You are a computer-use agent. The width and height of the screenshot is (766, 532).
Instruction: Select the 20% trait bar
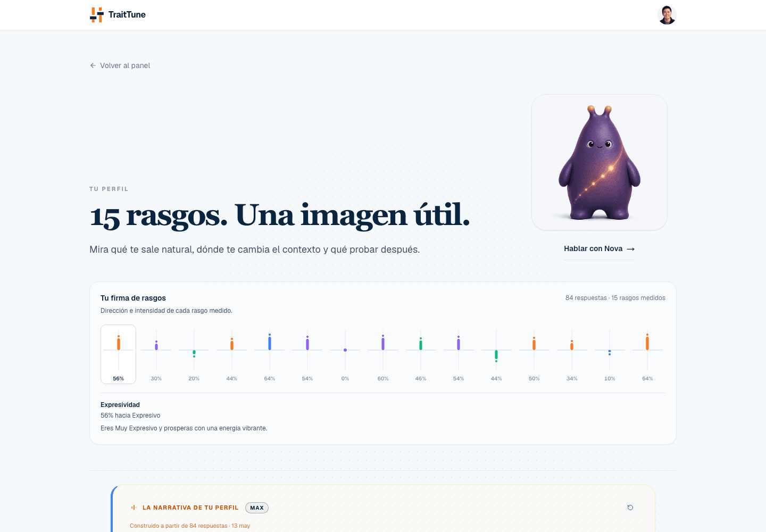194,354
